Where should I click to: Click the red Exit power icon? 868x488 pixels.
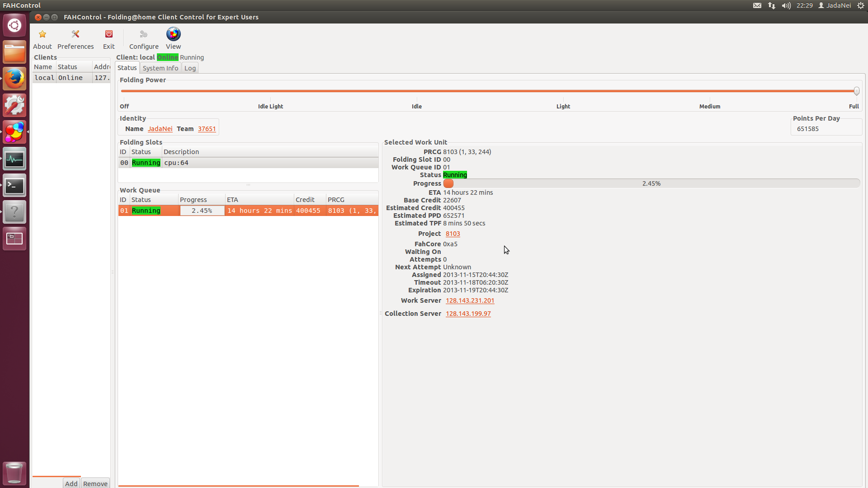[x=109, y=34]
